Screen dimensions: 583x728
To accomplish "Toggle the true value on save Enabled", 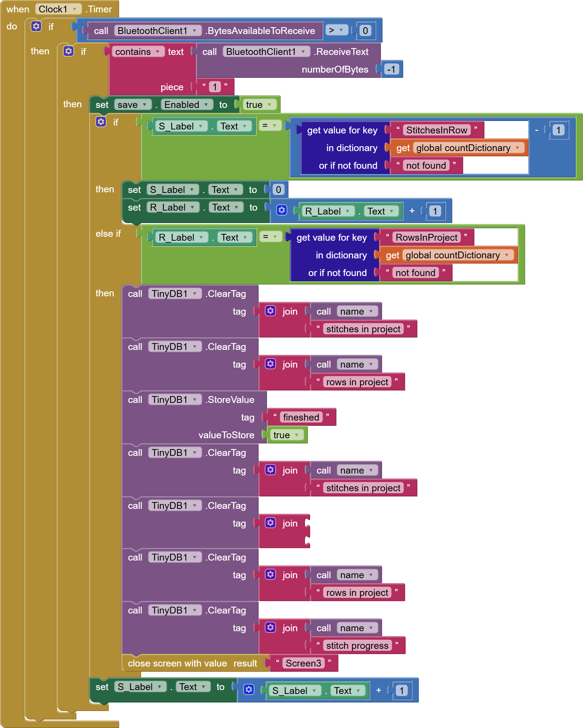I will coord(258,105).
